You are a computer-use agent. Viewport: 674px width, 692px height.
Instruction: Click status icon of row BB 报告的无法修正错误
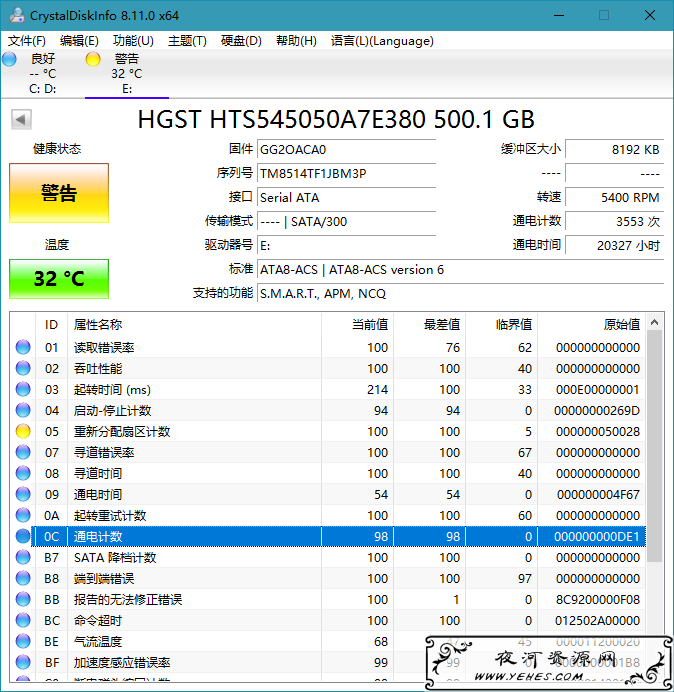[x=23, y=599]
